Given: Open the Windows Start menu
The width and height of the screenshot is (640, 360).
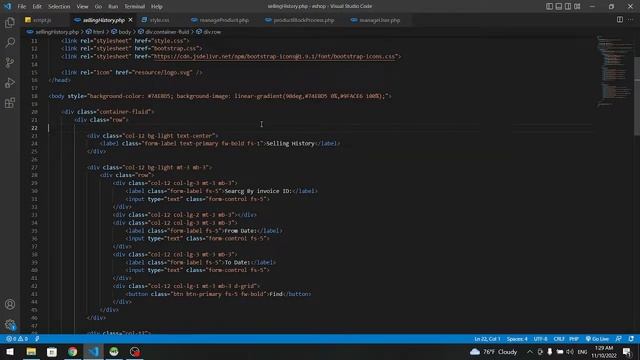Looking at the screenshot, I should [10, 352].
